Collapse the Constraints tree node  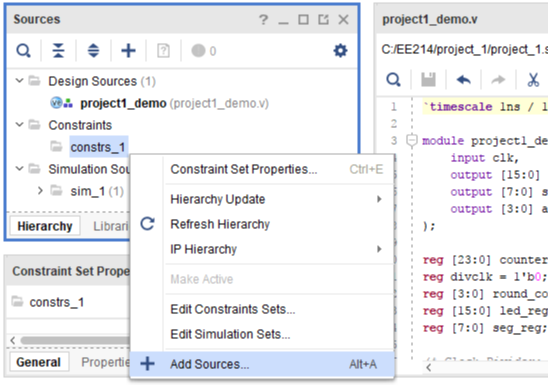pos(20,125)
